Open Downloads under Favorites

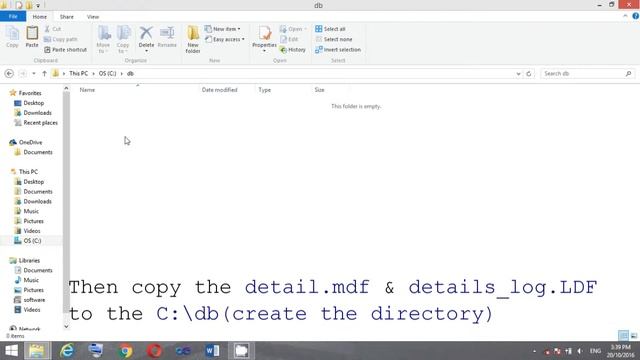[x=37, y=113]
